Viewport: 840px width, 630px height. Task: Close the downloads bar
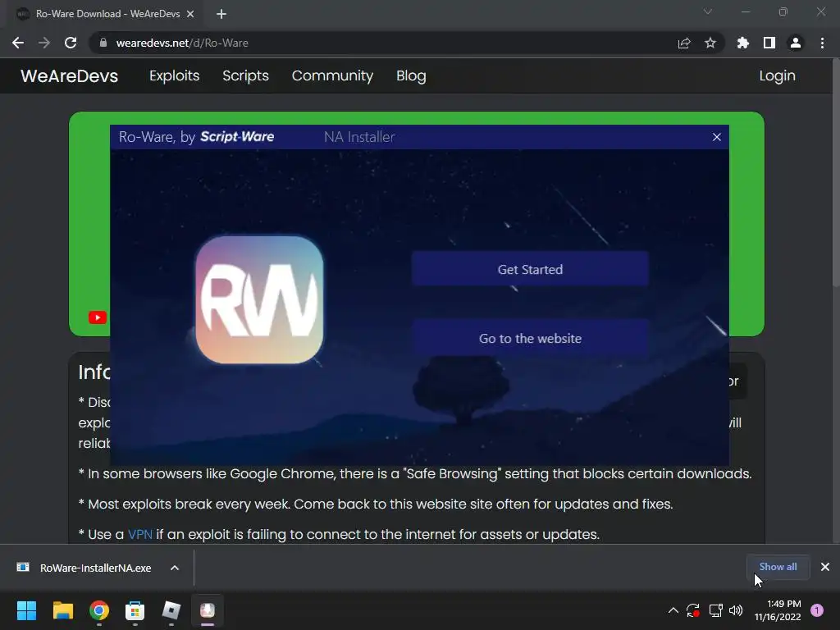pos(825,567)
